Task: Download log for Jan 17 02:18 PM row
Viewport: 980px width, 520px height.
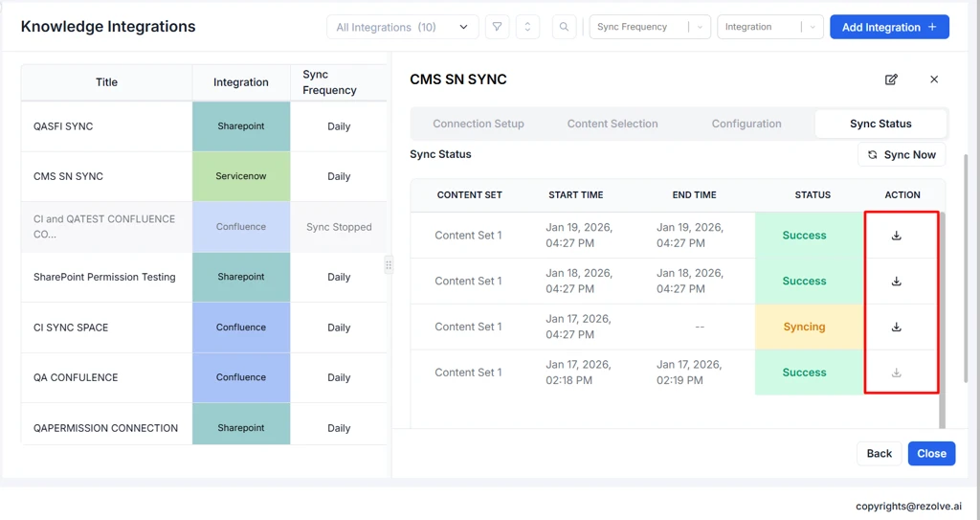Action: pyautogui.click(x=897, y=373)
